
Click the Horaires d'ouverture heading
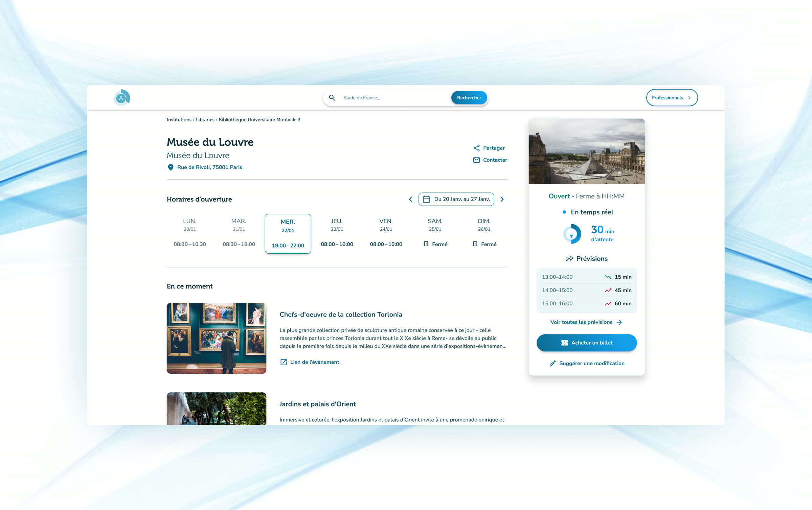(x=199, y=199)
